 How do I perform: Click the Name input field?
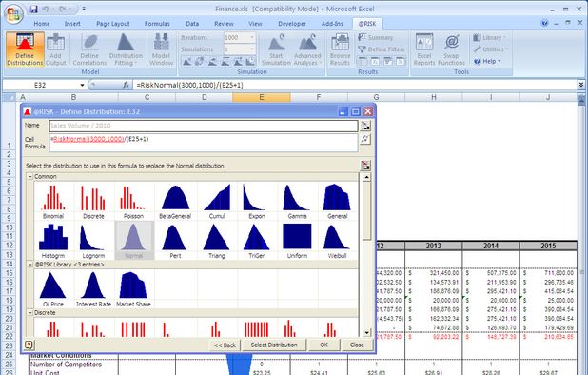pyautogui.click(x=204, y=126)
